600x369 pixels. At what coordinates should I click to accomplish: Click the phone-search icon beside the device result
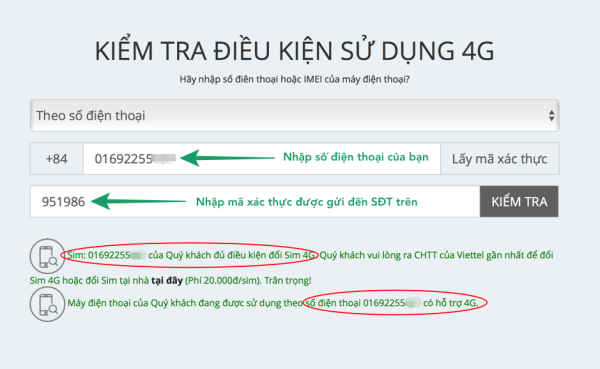(x=47, y=304)
